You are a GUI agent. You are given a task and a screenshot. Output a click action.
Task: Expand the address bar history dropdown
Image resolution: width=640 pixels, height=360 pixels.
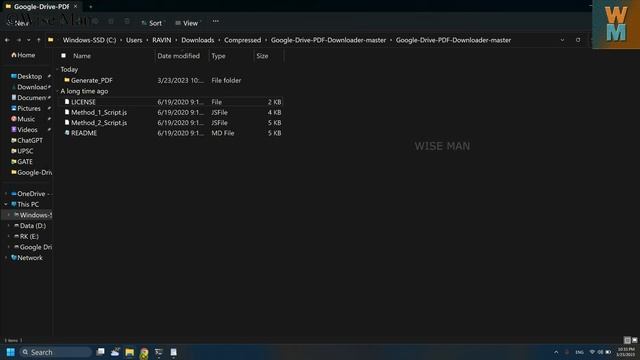tap(562, 40)
